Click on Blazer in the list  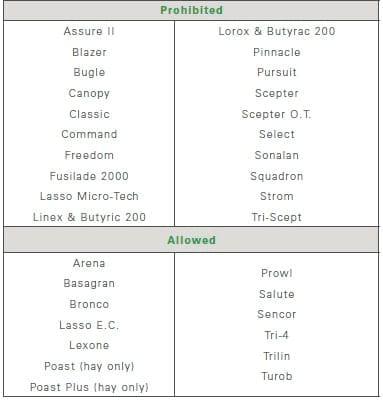[x=89, y=52]
